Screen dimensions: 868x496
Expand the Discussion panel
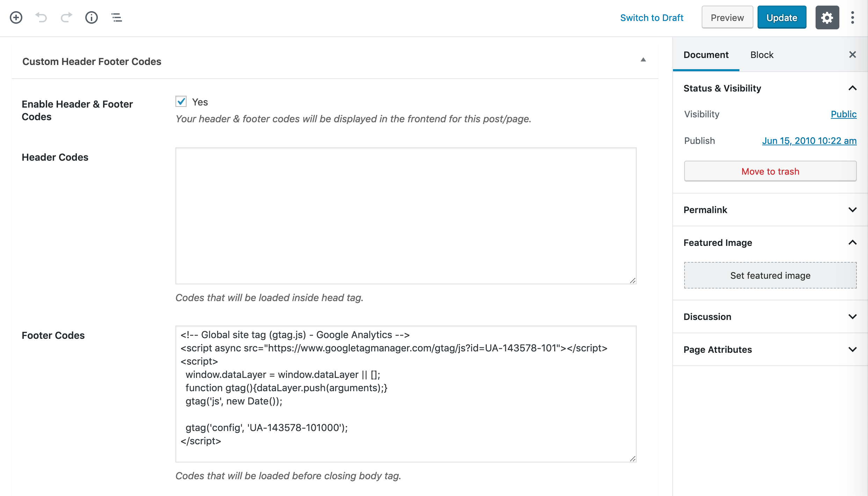click(x=770, y=317)
